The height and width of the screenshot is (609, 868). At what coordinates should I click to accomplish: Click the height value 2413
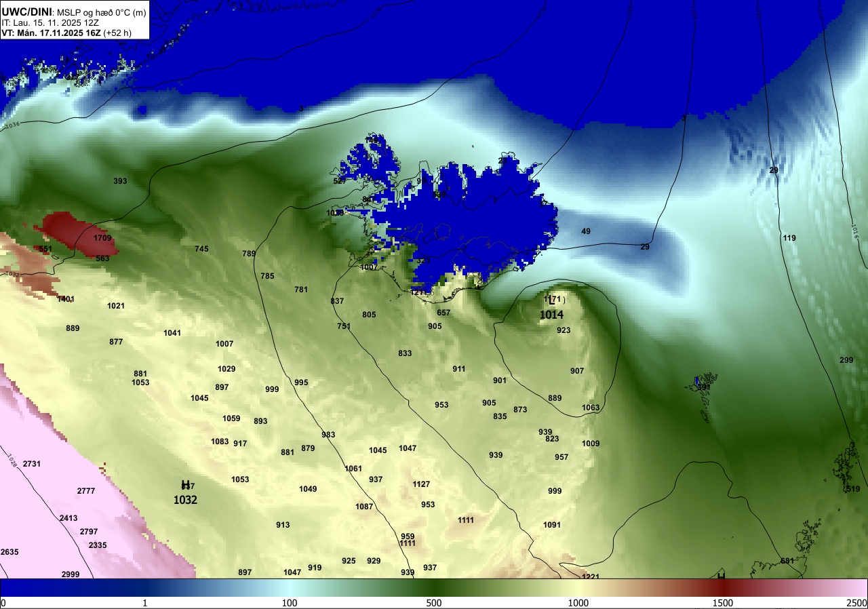(x=68, y=518)
